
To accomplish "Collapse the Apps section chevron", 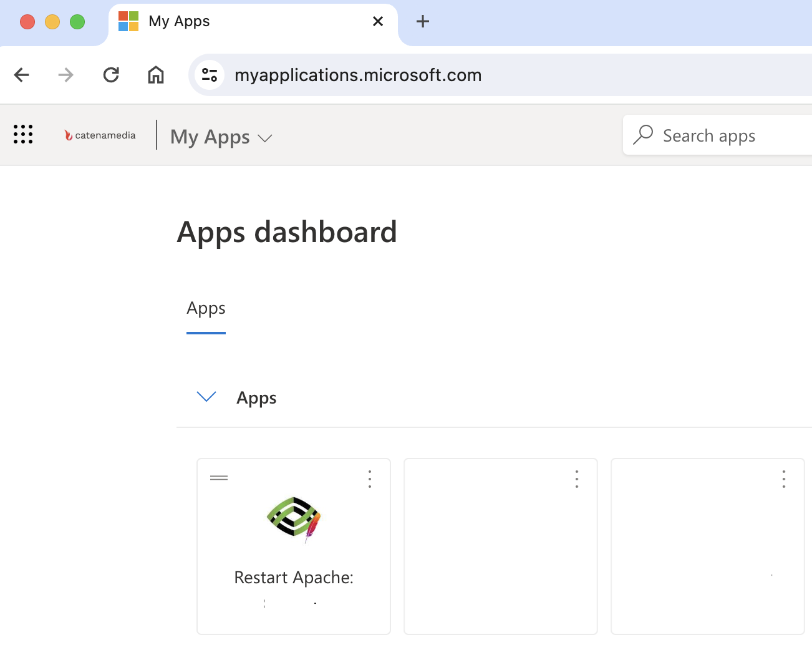I will click(206, 397).
